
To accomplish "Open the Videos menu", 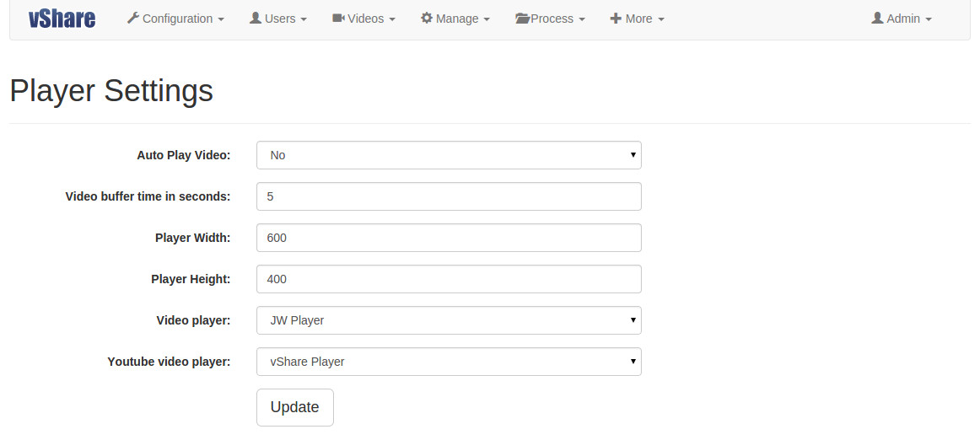I will click(363, 19).
